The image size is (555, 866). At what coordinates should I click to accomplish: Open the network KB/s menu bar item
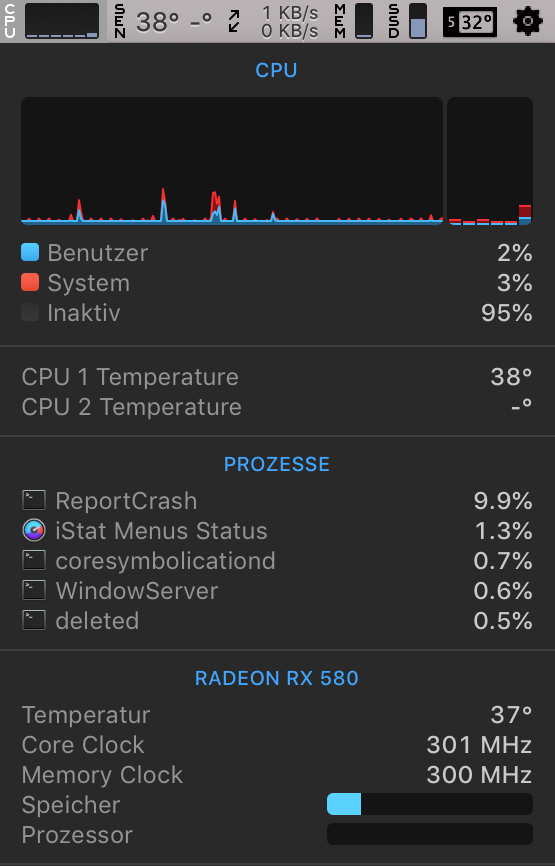coord(274,22)
